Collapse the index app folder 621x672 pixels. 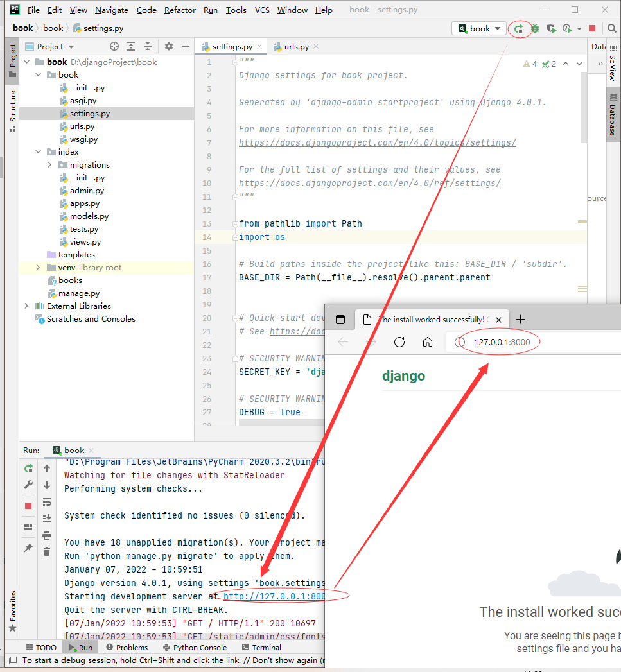(x=39, y=151)
